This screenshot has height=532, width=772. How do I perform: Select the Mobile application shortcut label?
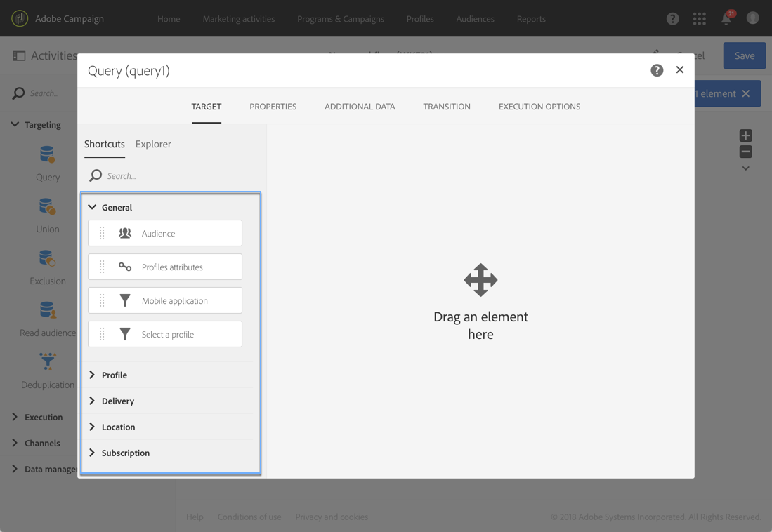[x=174, y=300]
